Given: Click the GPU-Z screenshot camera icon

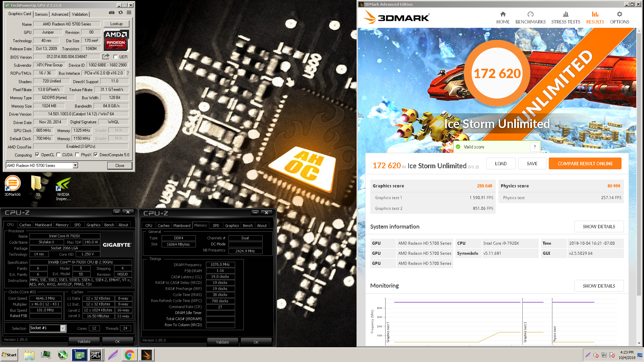Looking at the screenshot, I should (112, 13).
